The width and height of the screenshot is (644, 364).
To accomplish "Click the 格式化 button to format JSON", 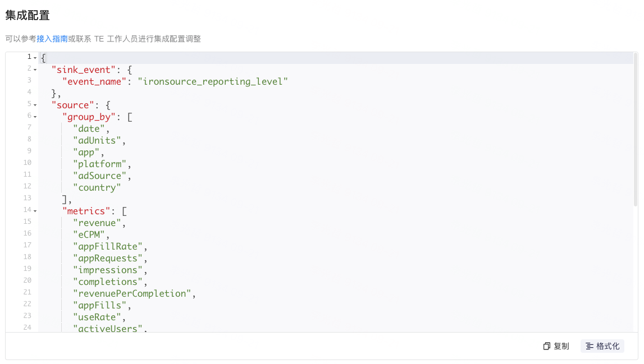I will (x=602, y=346).
